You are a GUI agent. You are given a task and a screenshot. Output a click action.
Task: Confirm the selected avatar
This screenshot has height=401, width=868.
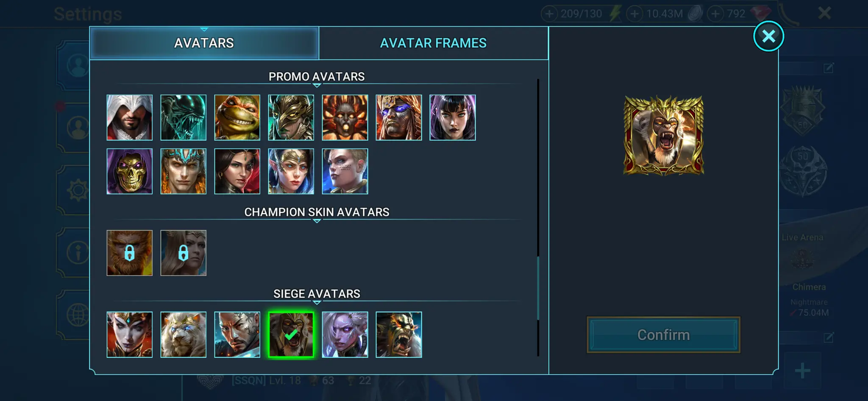(x=663, y=334)
